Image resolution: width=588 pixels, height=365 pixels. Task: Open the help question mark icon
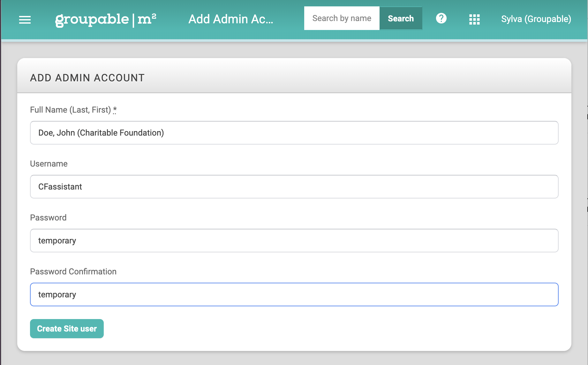[441, 18]
